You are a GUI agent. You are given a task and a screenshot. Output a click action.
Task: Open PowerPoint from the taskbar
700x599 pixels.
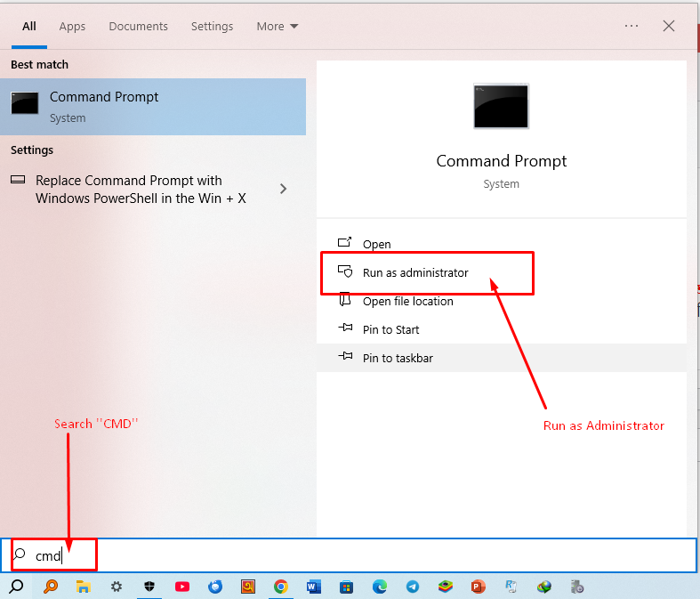point(478,587)
